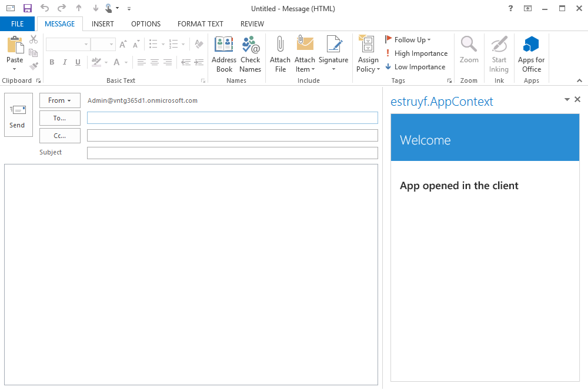
Task: Switch to the REVIEW tab
Action: point(252,24)
